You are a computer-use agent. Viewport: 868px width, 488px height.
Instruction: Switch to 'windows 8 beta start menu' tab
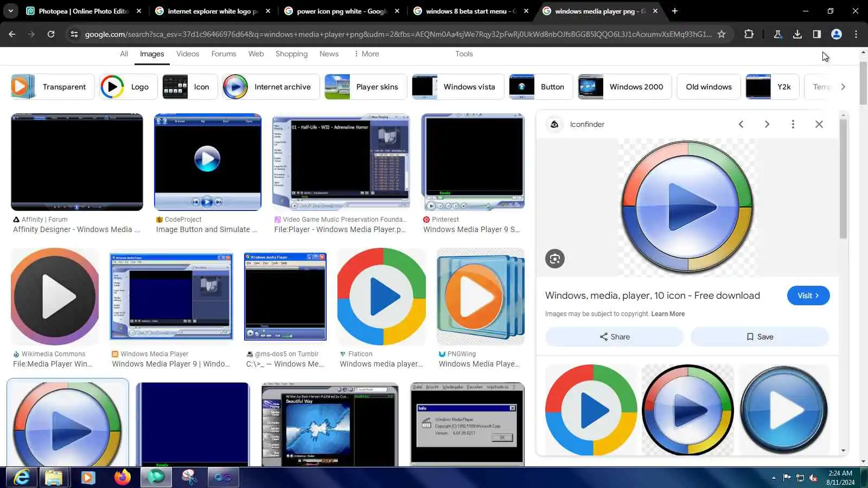pyautogui.click(x=471, y=11)
